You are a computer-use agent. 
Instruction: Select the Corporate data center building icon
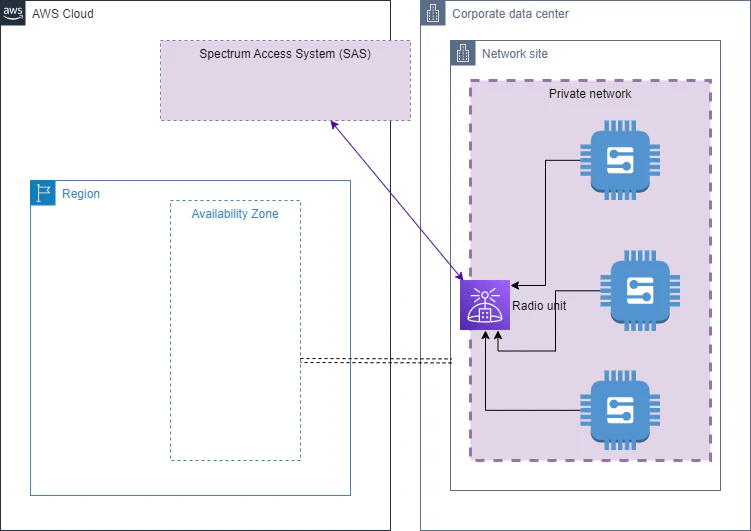pos(433,13)
